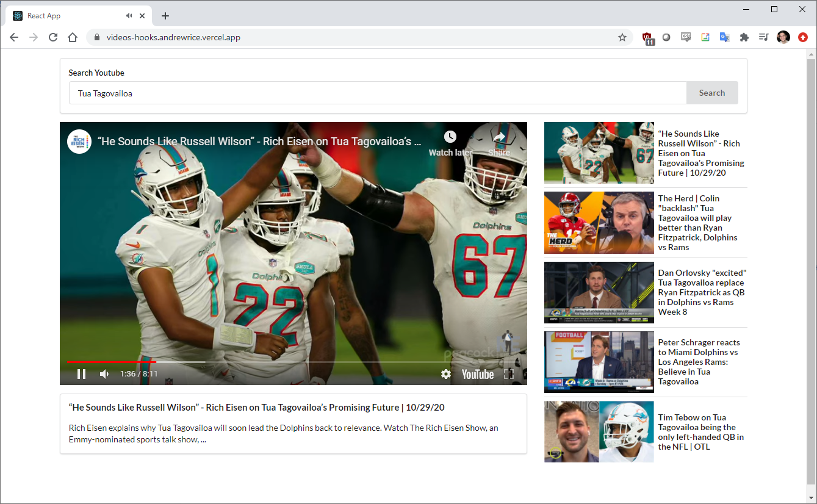Screen dimensions: 817x504
Task: Open the Chrome profile avatar
Action: pyautogui.click(x=783, y=37)
